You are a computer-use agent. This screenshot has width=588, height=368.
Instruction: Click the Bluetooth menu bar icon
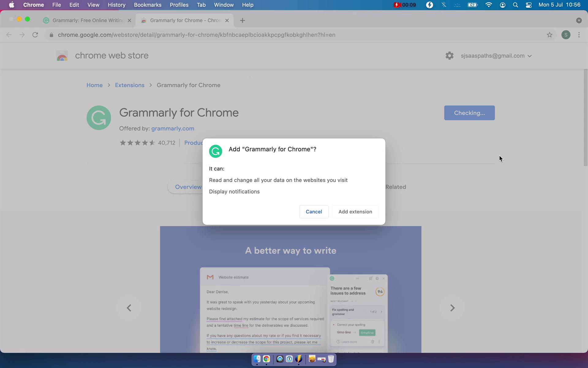coord(443,5)
